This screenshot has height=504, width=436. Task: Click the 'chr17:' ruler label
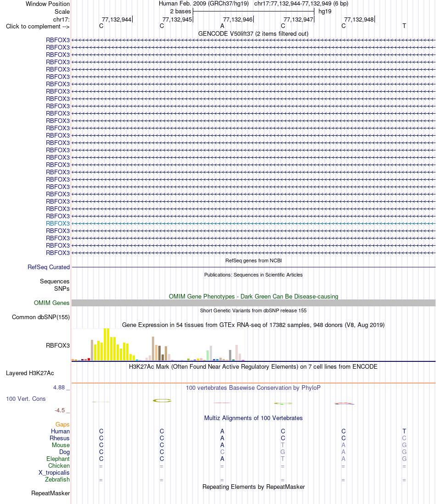click(61, 19)
